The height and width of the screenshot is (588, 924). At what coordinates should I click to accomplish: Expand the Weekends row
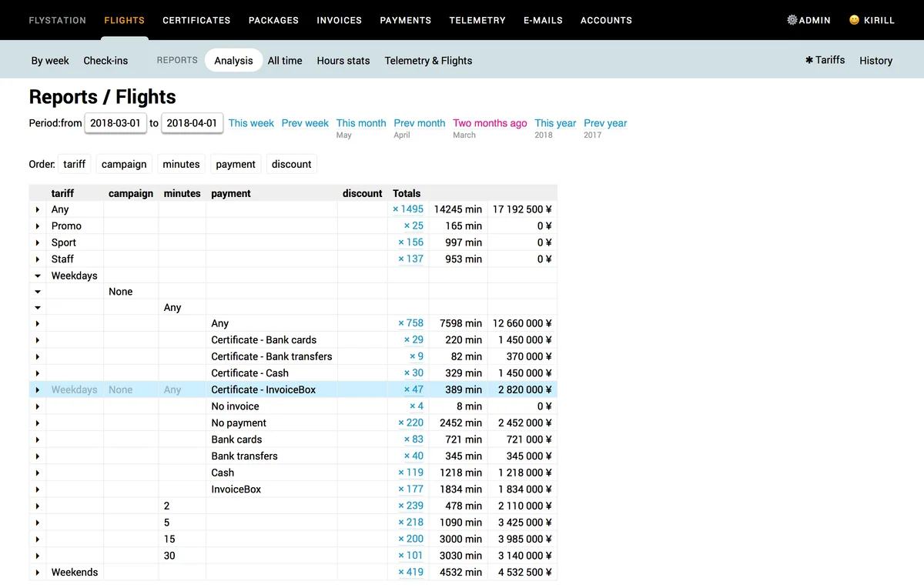point(37,572)
